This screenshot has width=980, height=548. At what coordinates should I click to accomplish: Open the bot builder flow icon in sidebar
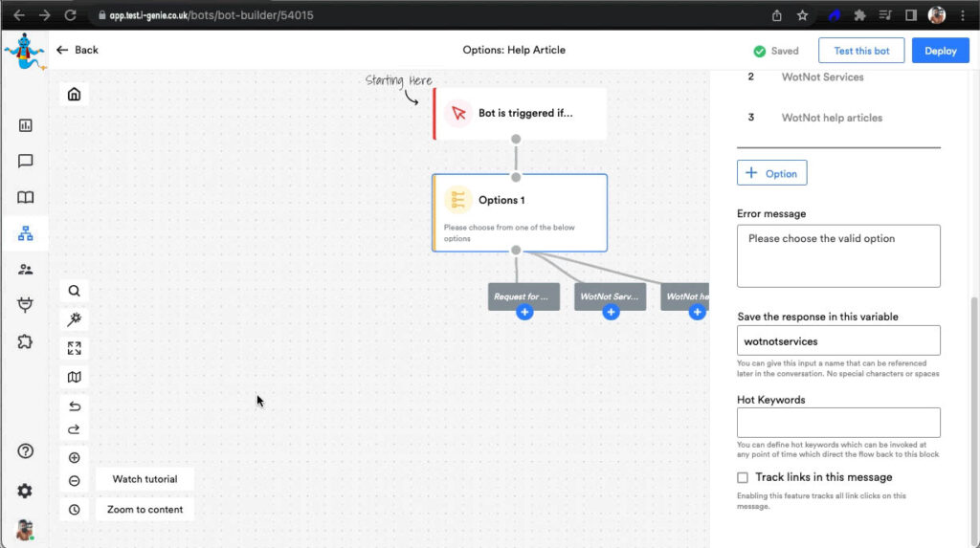[25, 233]
